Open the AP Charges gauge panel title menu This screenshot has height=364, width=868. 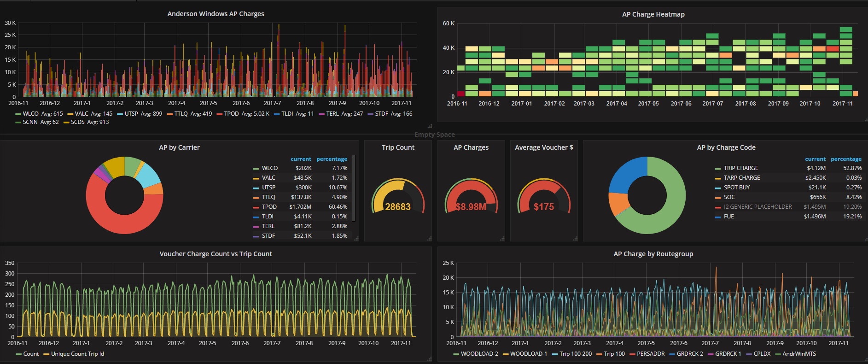[x=471, y=147]
